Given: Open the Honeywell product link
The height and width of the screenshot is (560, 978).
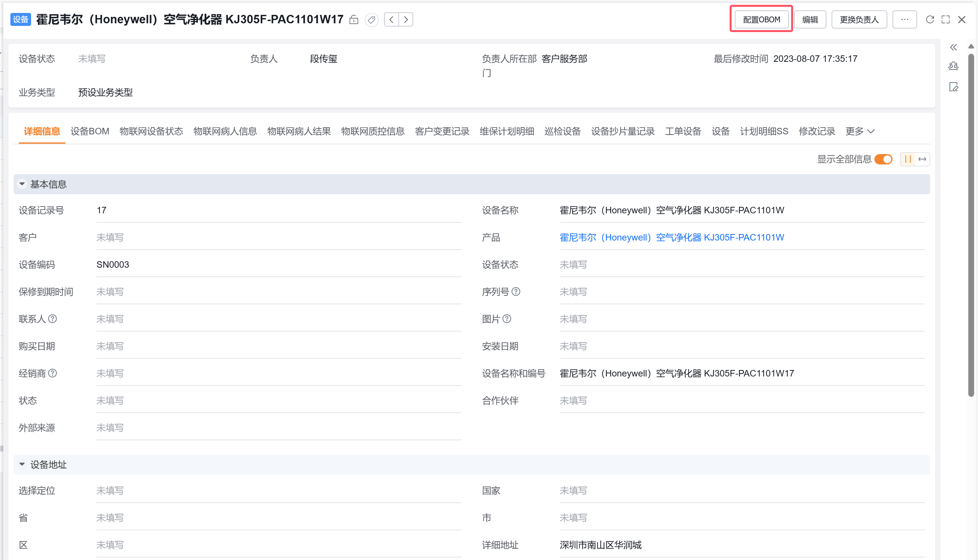Looking at the screenshot, I should pos(672,237).
